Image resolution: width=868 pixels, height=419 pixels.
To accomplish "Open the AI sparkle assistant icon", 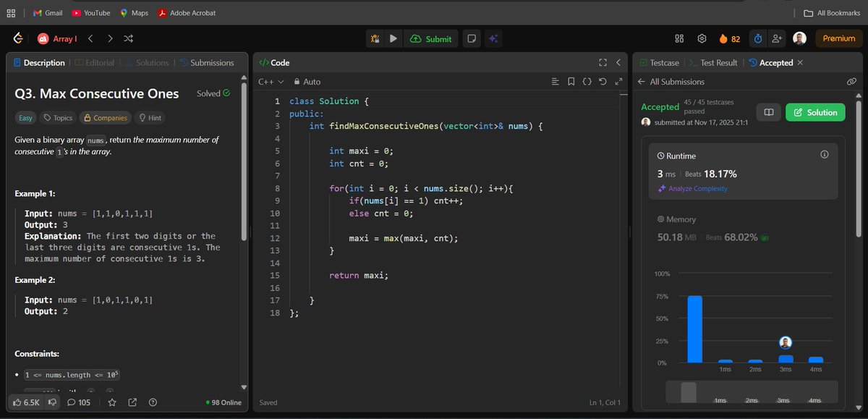I will point(493,39).
